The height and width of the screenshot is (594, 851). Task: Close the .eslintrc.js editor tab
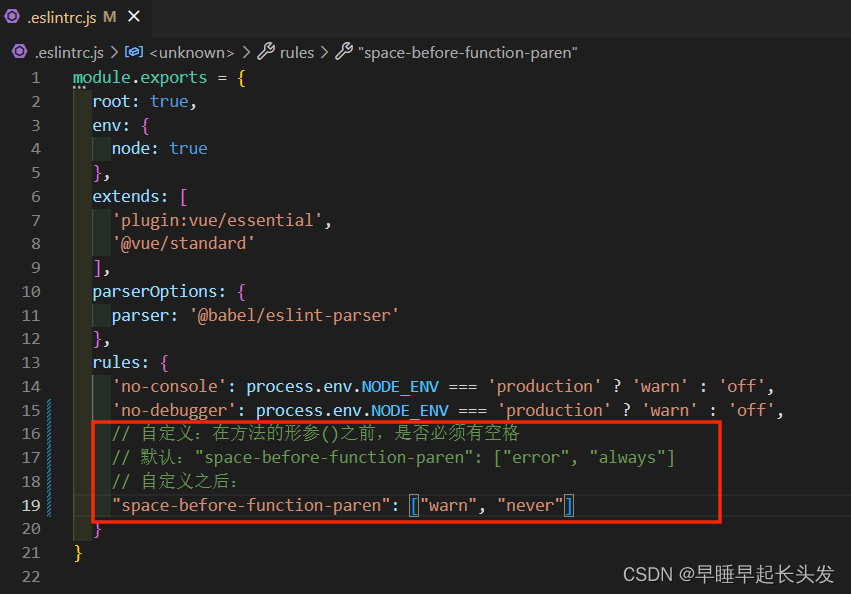134,17
